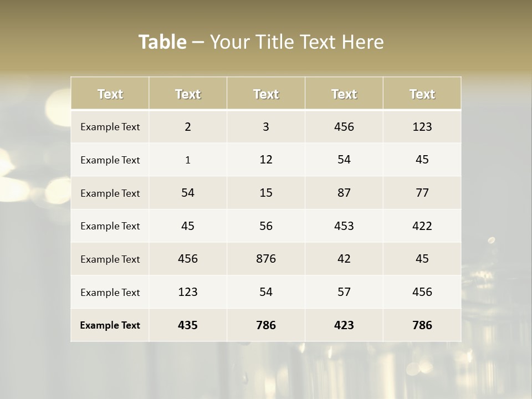The image size is (532, 399).
Task: Select the cell showing 15
Action: (x=266, y=193)
